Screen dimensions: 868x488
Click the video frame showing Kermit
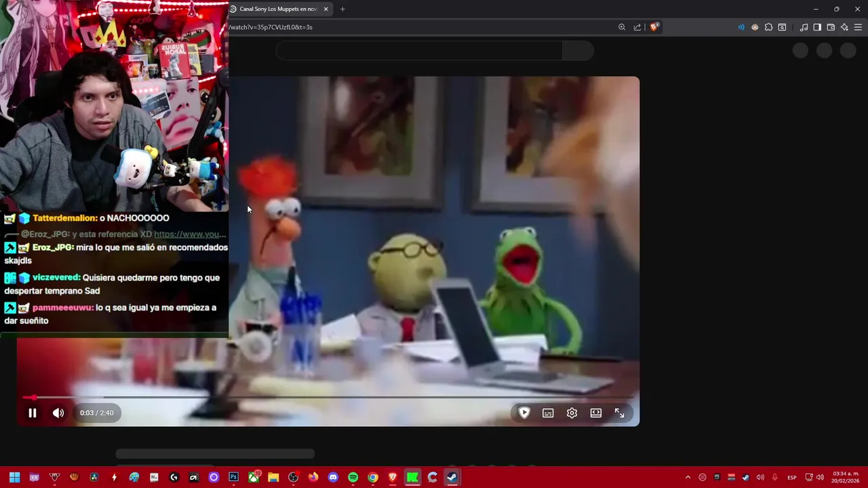tap(434, 251)
